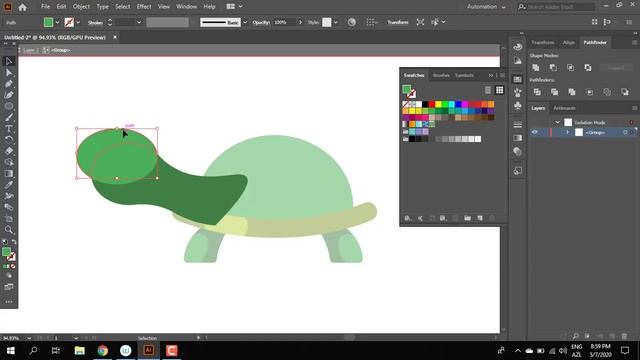The height and width of the screenshot is (360, 640).
Task: Click Unite shape mode in Pathfinder
Action: 536,68
